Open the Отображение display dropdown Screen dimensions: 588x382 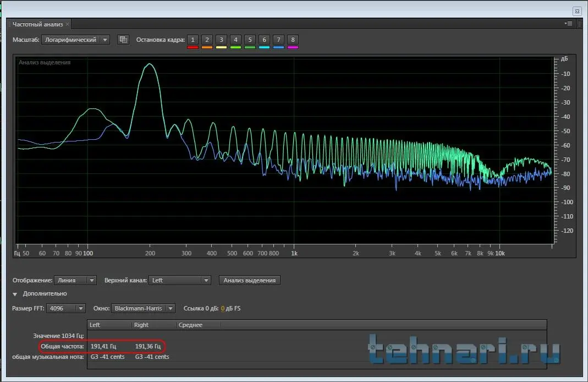(x=76, y=280)
